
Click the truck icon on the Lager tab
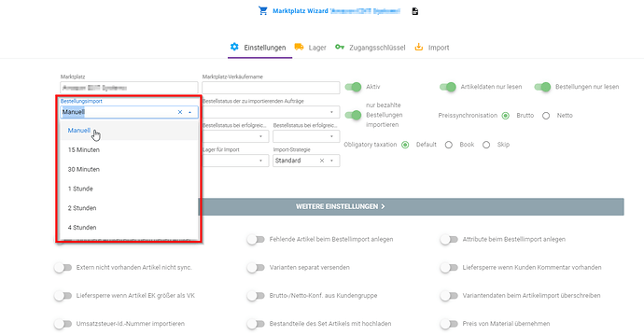(x=299, y=47)
